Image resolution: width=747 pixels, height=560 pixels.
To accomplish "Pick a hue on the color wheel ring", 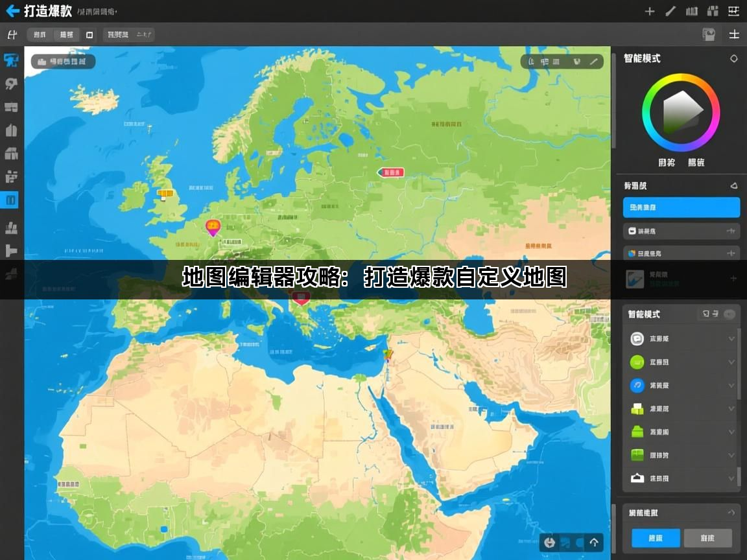I will (x=681, y=78).
